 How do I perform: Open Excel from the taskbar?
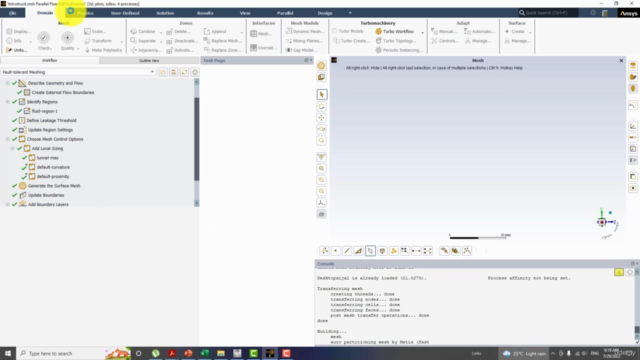[204, 353]
